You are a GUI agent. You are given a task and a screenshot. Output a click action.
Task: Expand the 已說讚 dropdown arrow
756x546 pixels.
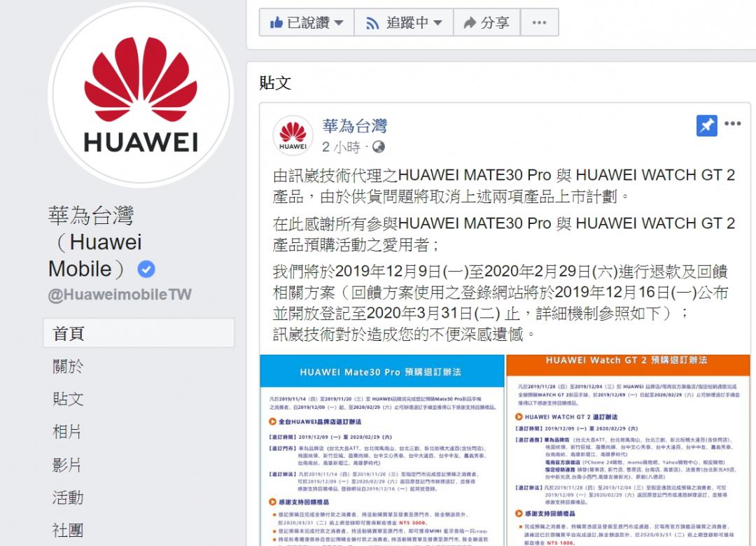coord(339,22)
